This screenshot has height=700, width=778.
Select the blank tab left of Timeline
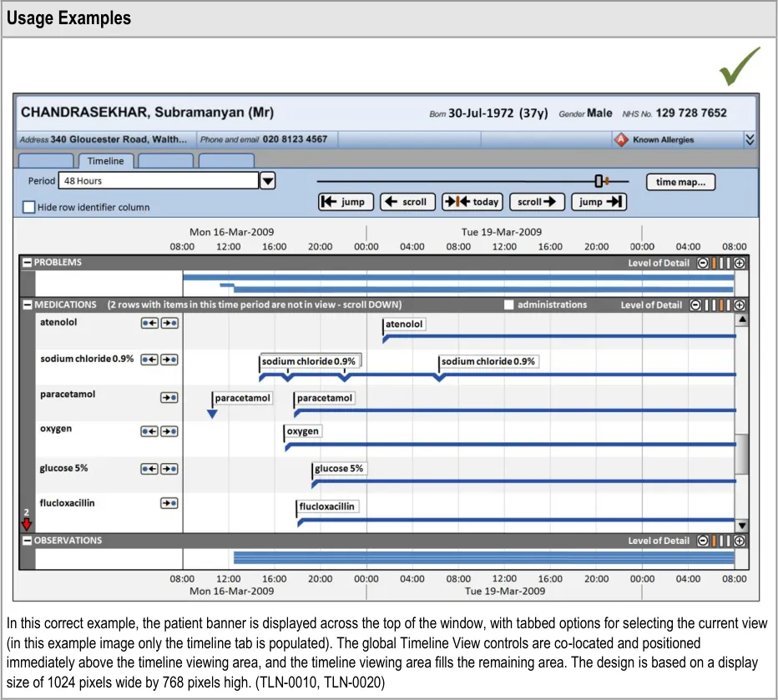[45, 161]
